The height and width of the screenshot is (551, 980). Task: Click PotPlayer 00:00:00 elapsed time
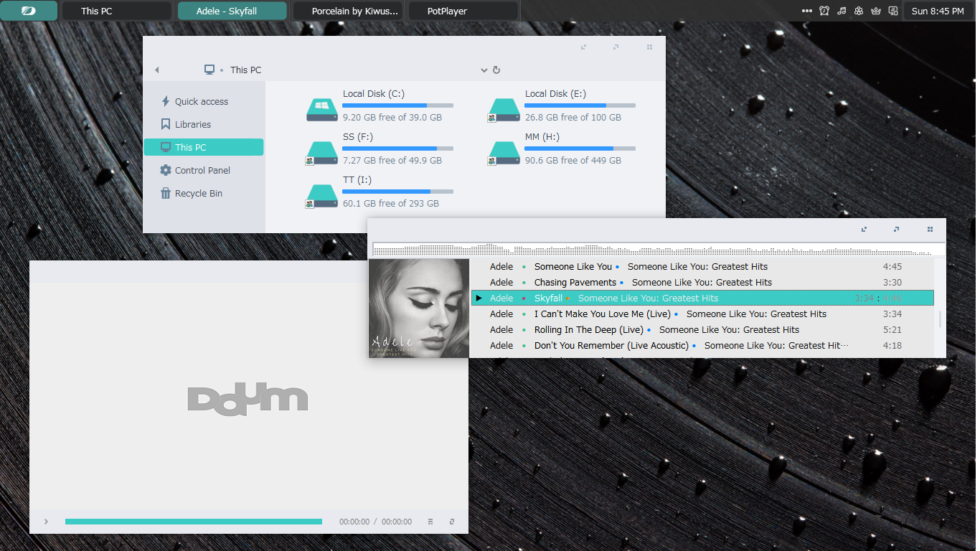[x=354, y=522]
